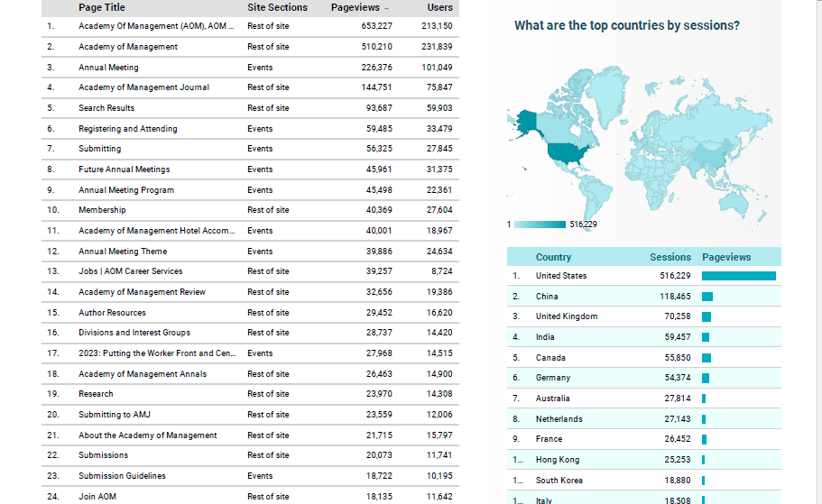Viewport: 822px width, 504px height.
Task: Select the Canada country row
Action: 643,358
